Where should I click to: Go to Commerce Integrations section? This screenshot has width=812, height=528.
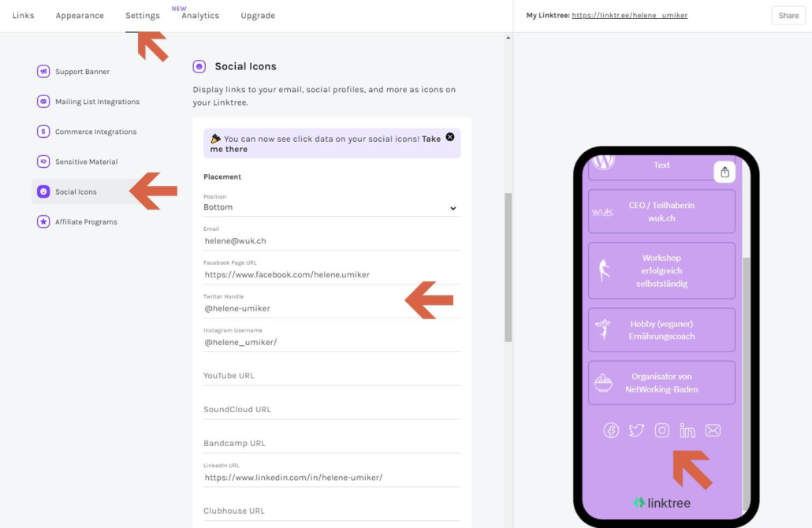[95, 132]
